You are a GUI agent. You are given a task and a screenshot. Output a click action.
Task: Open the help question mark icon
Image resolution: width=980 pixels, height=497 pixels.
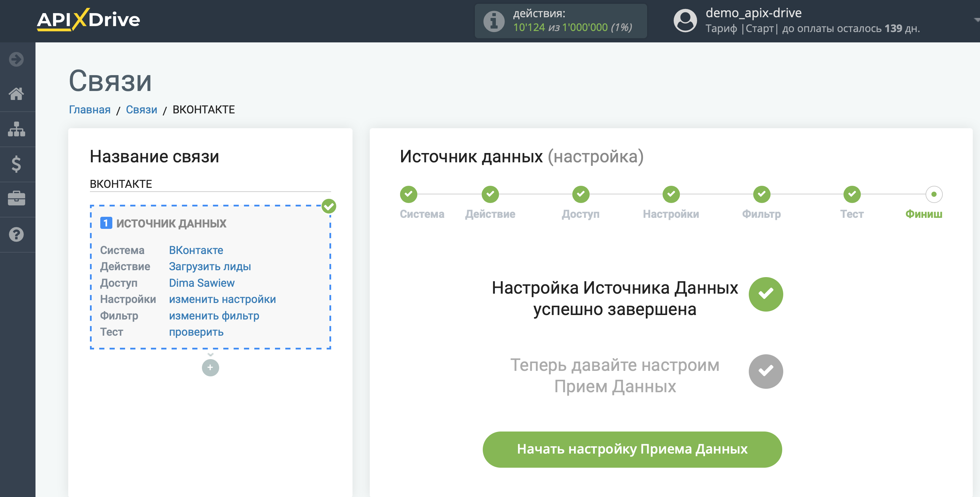pyautogui.click(x=16, y=234)
